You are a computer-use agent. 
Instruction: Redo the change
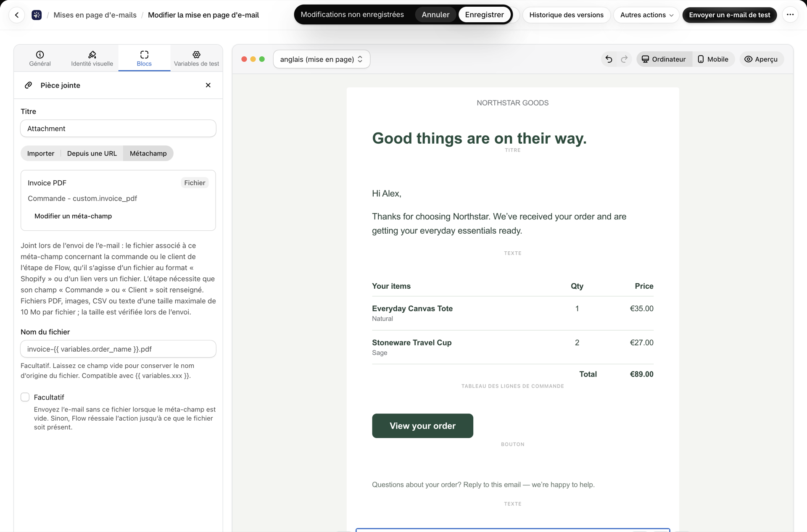coord(624,59)
